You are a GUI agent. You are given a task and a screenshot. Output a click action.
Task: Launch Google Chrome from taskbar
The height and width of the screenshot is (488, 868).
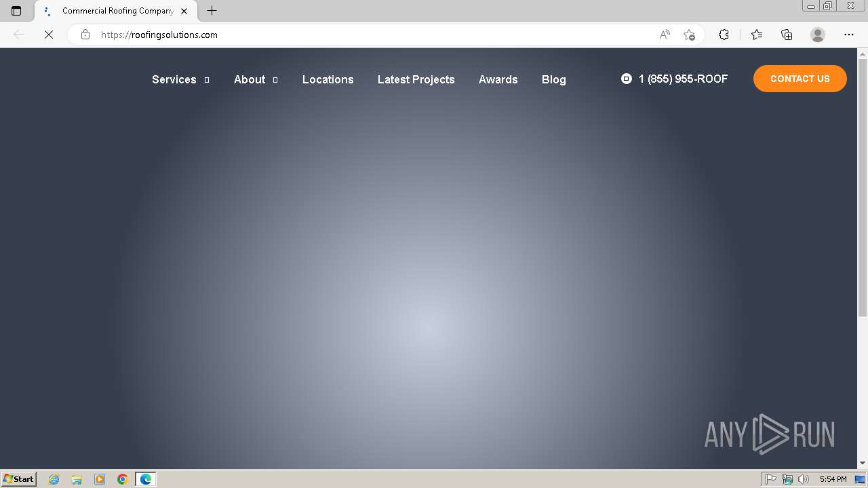tap(123, 479)
